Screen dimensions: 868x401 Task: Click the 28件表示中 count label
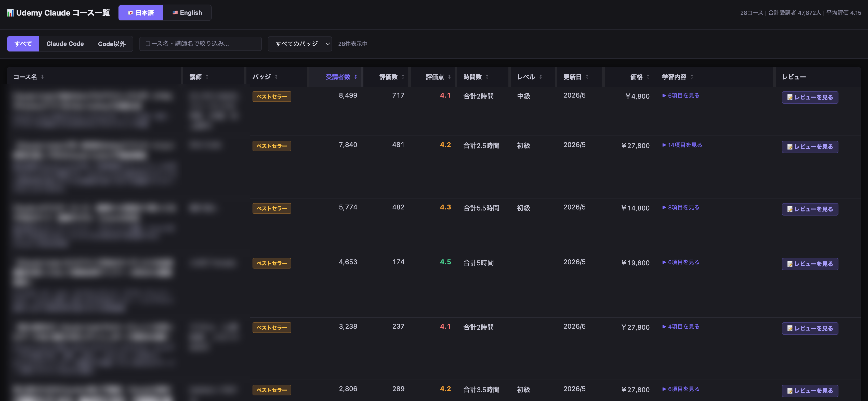[x=353, y=44]
